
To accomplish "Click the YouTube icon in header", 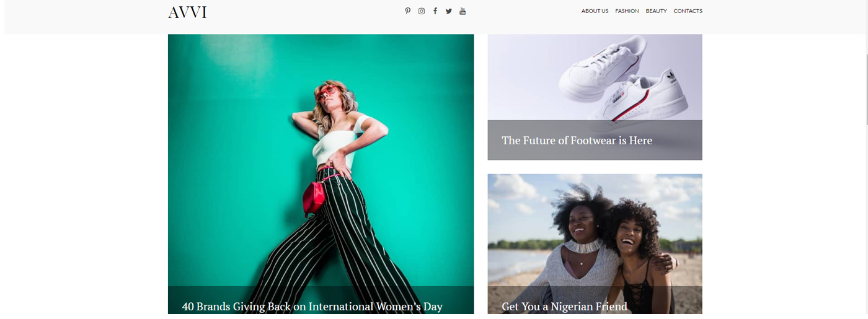I will coord(463,11).
